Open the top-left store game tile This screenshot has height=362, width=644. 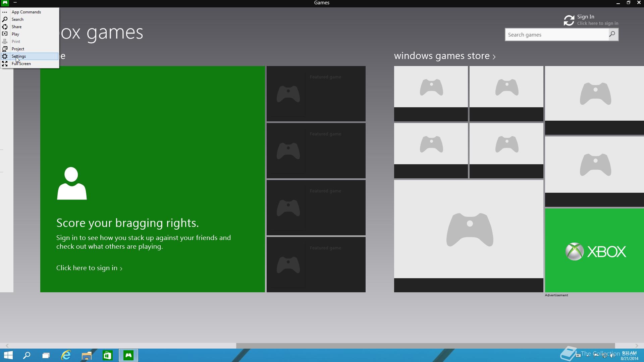pos(431,94)
